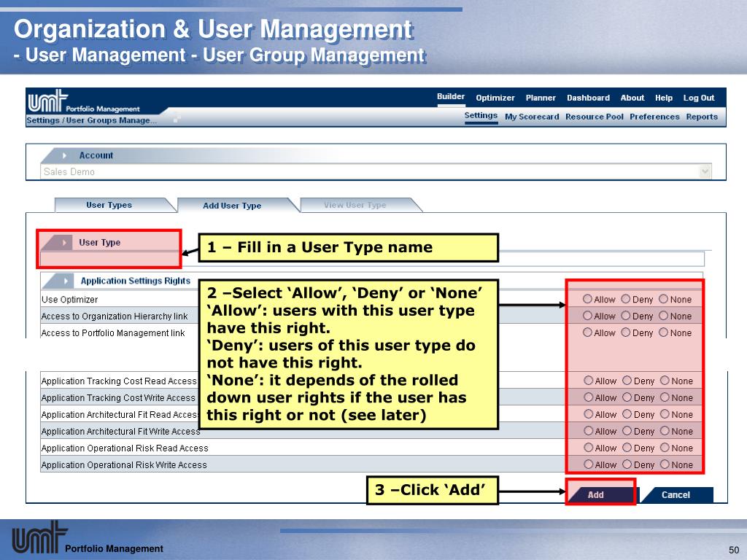
Task: Pick None for Operational Risk Write Access
Action: click(665, 464)
